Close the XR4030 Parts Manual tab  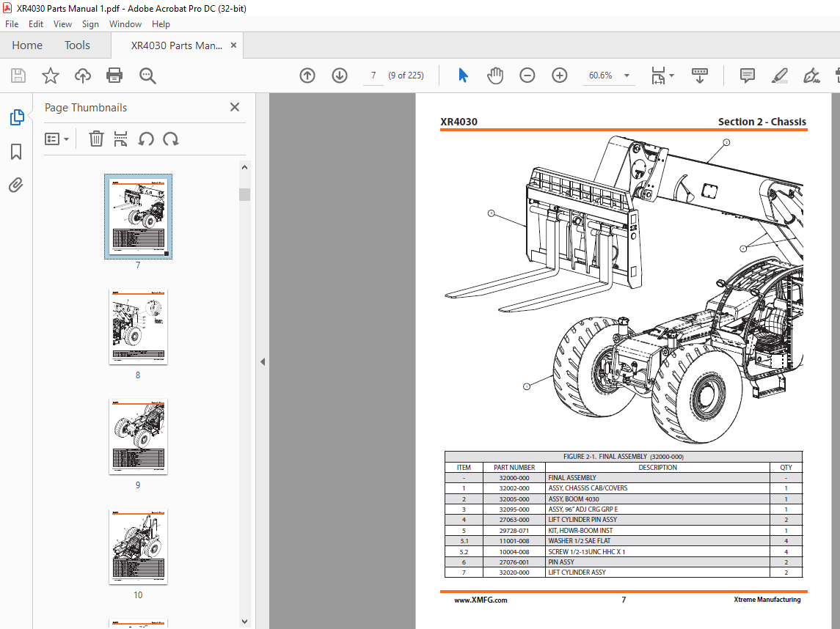[x=233, y=45]
